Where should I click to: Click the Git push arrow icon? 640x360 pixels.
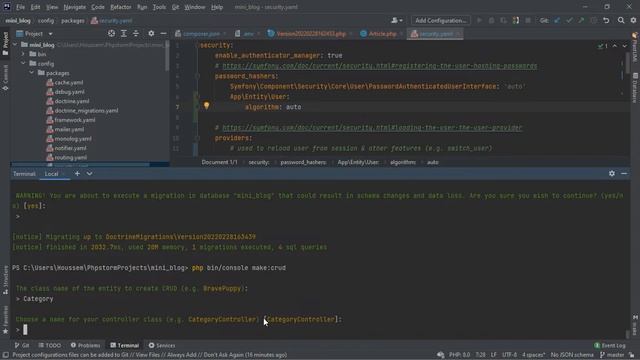pyautogui.click(x=581, y=20)
